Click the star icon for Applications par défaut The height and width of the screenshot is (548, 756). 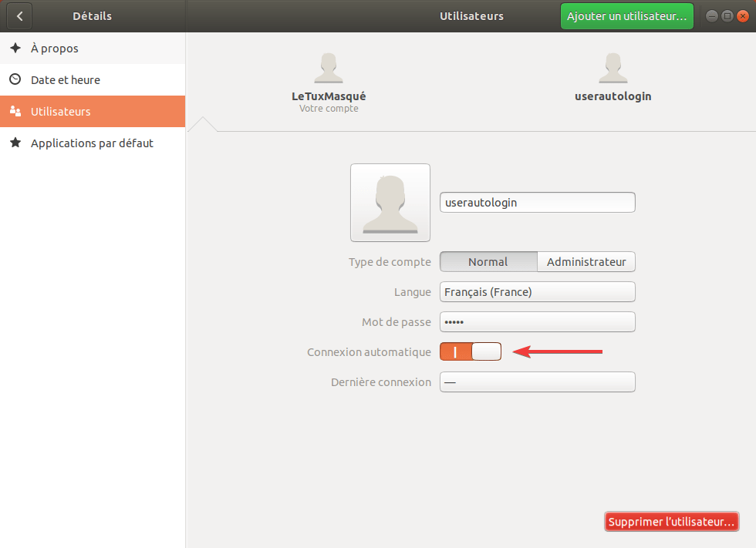click(x=15, y=143)
